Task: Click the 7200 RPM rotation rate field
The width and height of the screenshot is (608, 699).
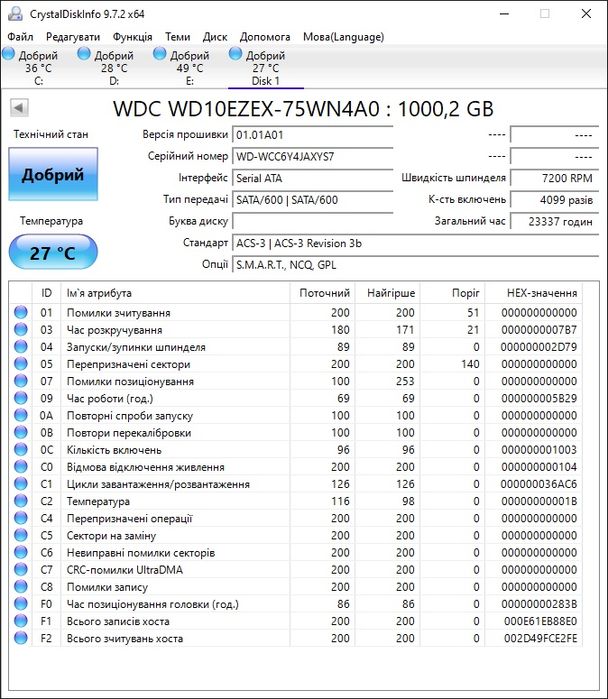Action: point(554,178)
